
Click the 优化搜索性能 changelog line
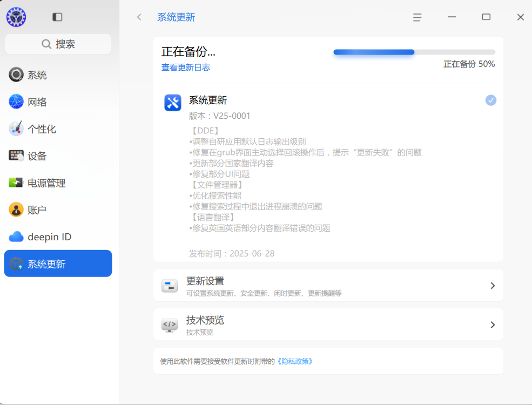click(x=216, y=195)
